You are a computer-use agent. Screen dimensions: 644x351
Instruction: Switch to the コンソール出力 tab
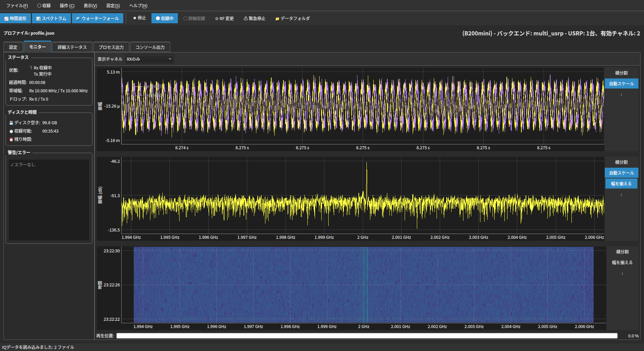(150, 47)
